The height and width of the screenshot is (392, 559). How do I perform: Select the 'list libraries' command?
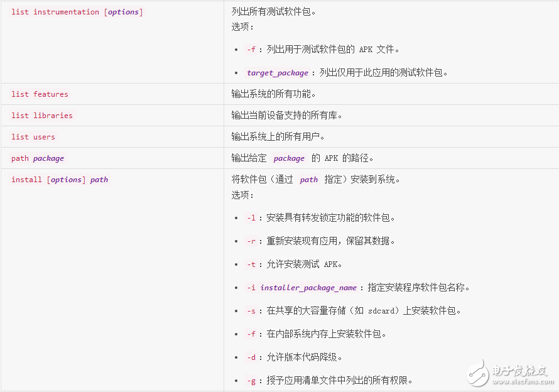pyautogui.click(x=42, y=116)
